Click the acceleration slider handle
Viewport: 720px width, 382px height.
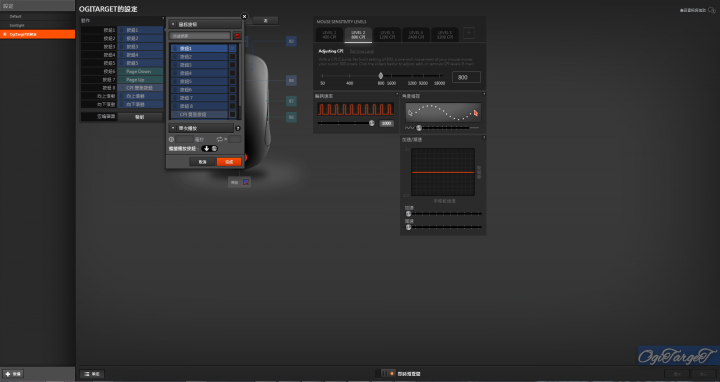[408, 213]
